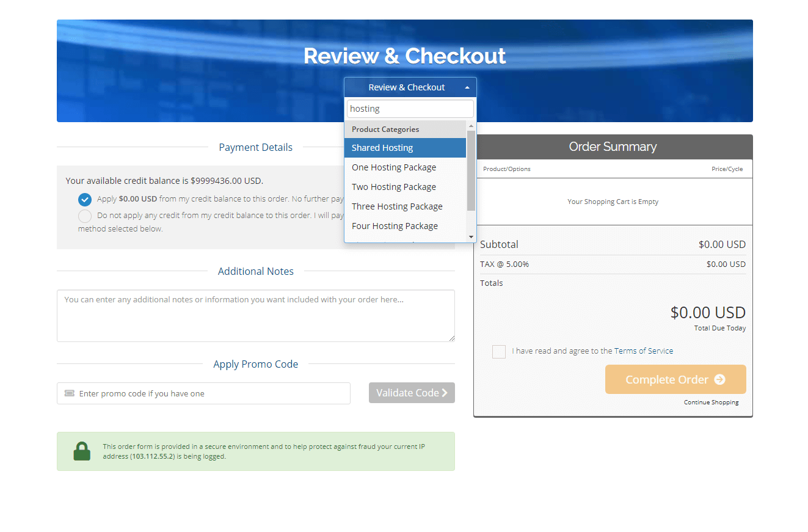Click the promo code entry field
Viewport: 808px width, 532px height.
(202, 393)
